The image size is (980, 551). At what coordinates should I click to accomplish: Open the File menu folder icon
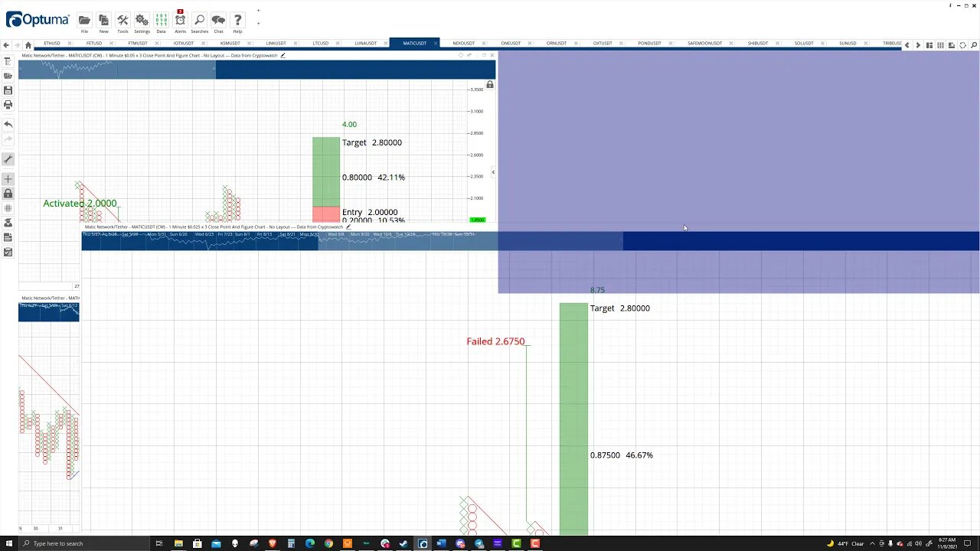tap(84, 20)
